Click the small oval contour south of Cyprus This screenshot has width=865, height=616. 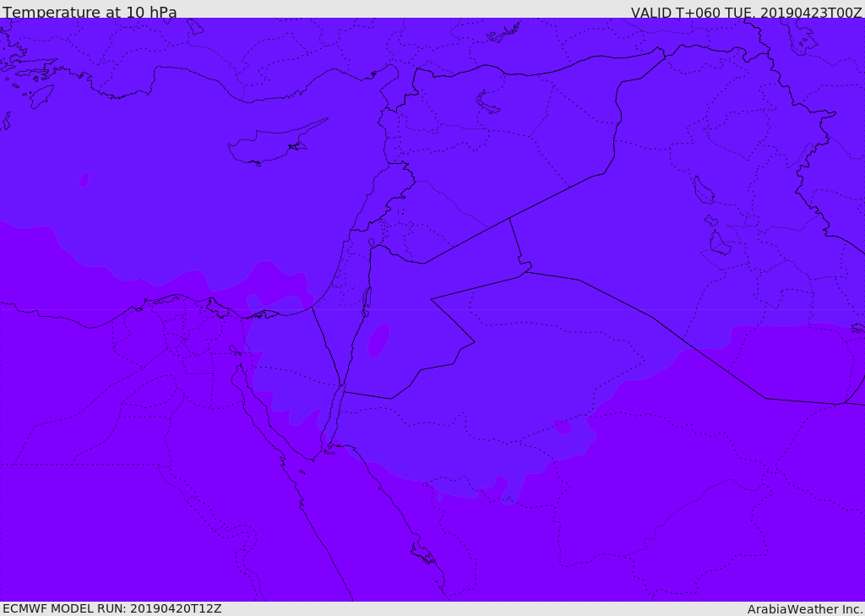coord(84,179)
